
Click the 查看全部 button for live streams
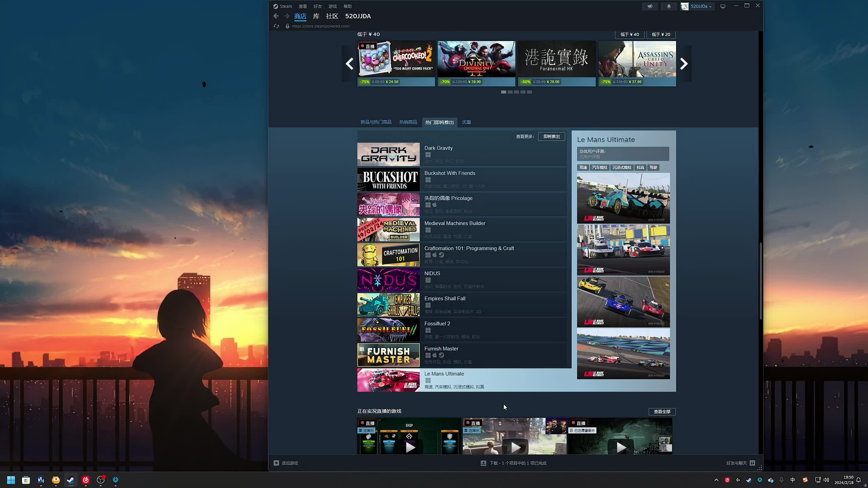[662, 411]
